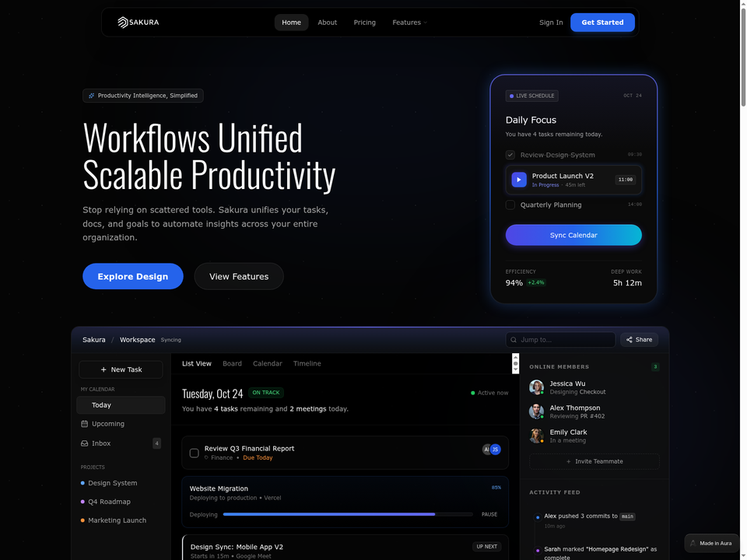The width and height of the screenshot is (747, 560).
Task: Click the share icon in the workspace header
Action: click(x=630, y=340)
